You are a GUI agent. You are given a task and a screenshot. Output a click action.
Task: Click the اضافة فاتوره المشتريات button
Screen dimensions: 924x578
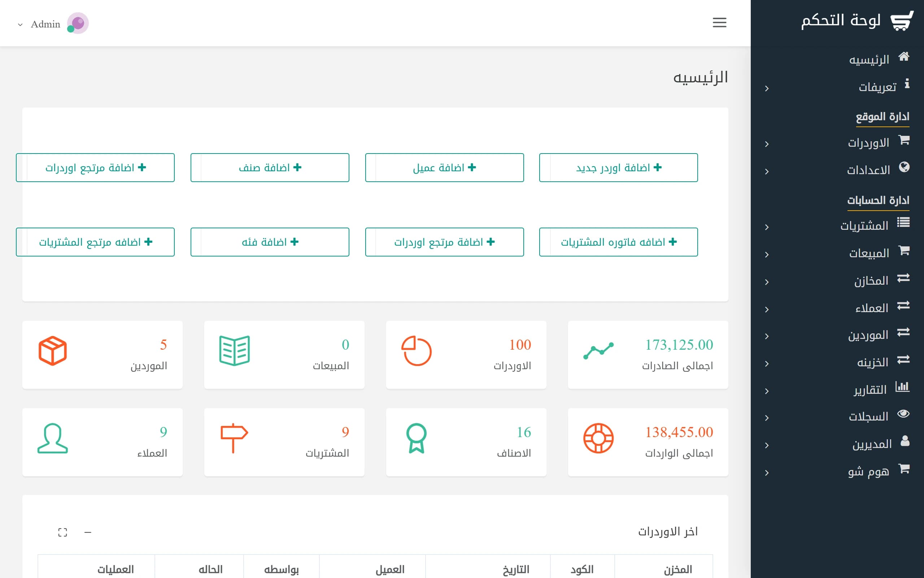619,242
